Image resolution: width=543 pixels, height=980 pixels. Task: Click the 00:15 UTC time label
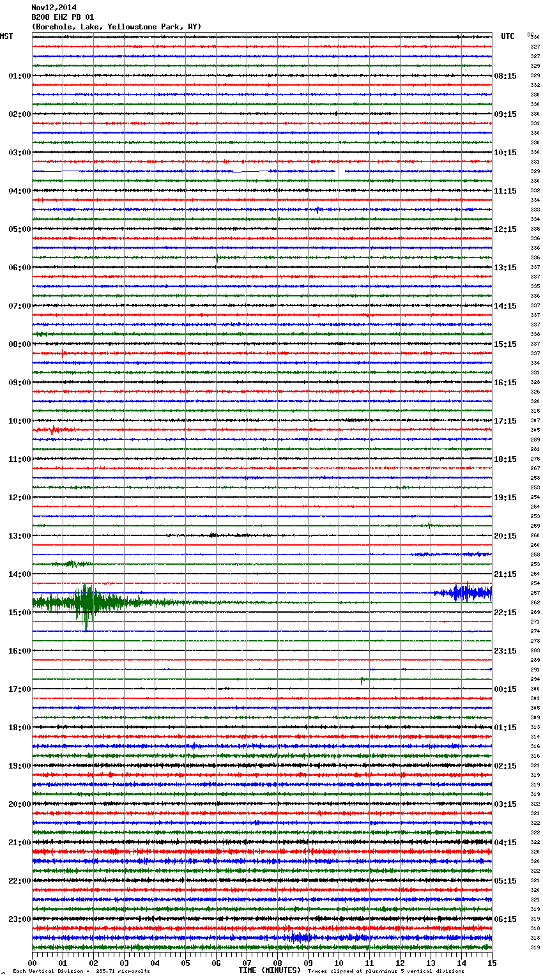[505, 689]
